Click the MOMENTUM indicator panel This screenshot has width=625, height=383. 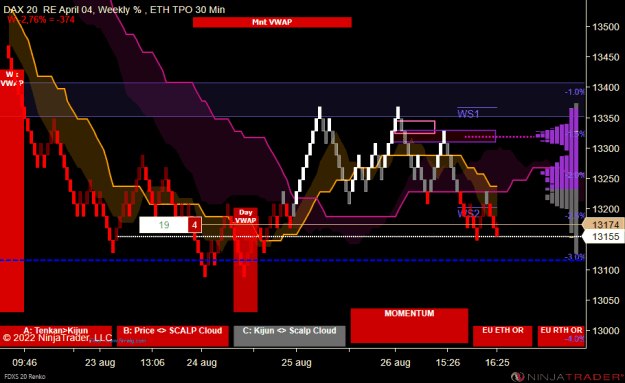(x=409, y=325)
